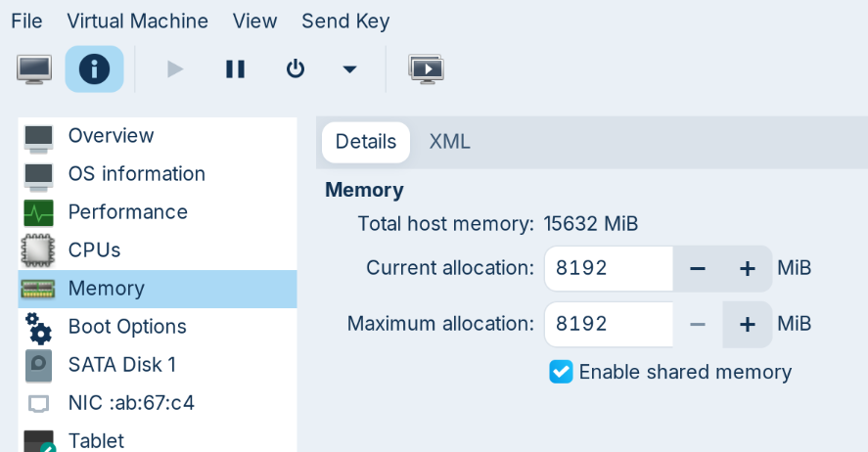Open the Boot Options section
Viewport: 868px width, 452px height.
[127, 327]
